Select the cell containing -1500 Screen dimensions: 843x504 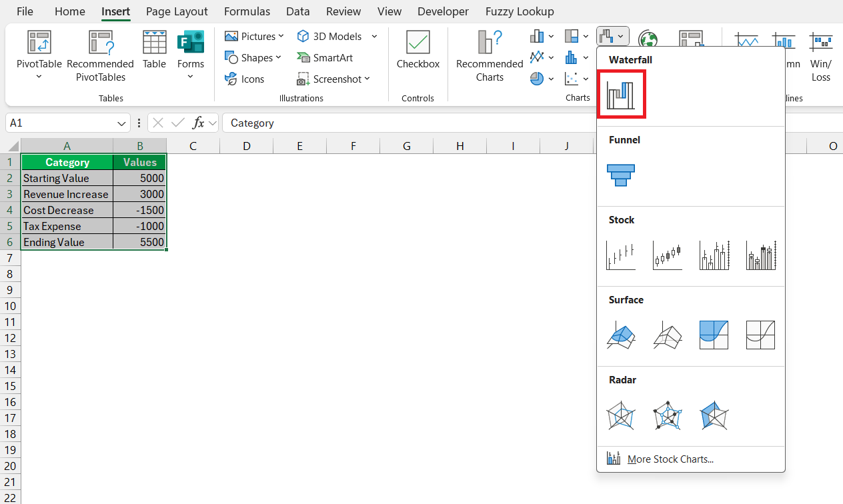[x=140, y=210]
